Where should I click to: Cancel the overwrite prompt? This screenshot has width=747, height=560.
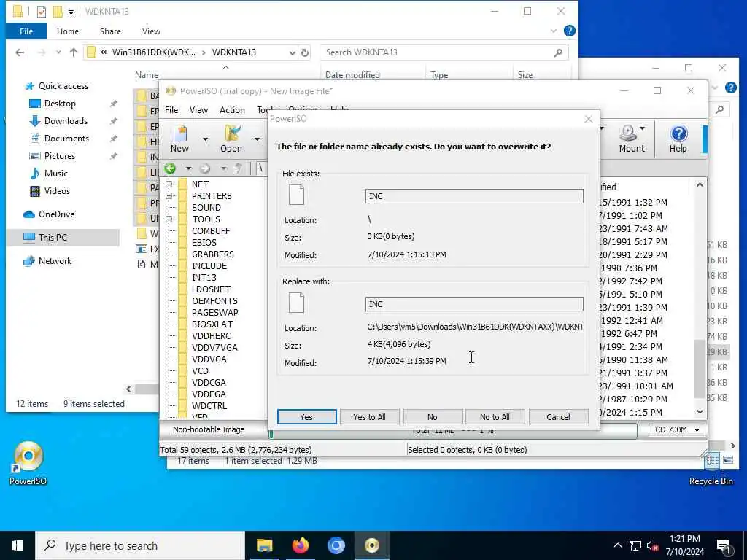pyautogui.click(x=558, y=416)
